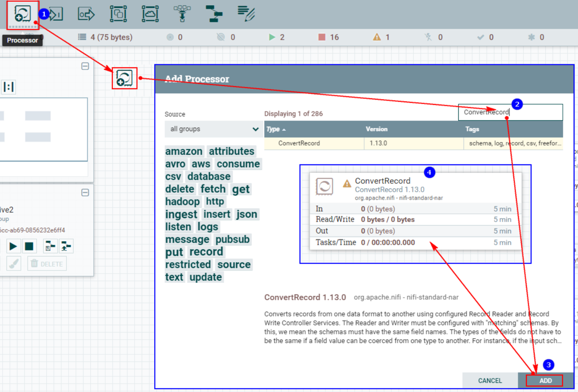Start the selected process group

point(13,246)
